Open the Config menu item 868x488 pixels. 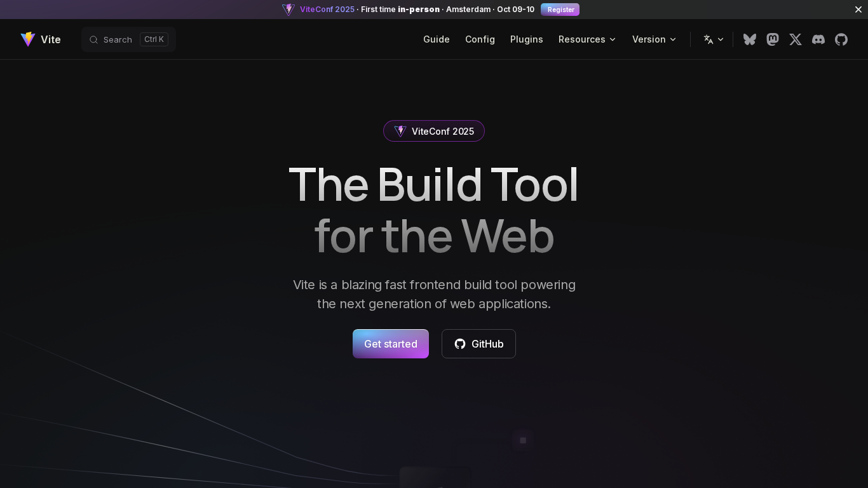pos(480,39)
